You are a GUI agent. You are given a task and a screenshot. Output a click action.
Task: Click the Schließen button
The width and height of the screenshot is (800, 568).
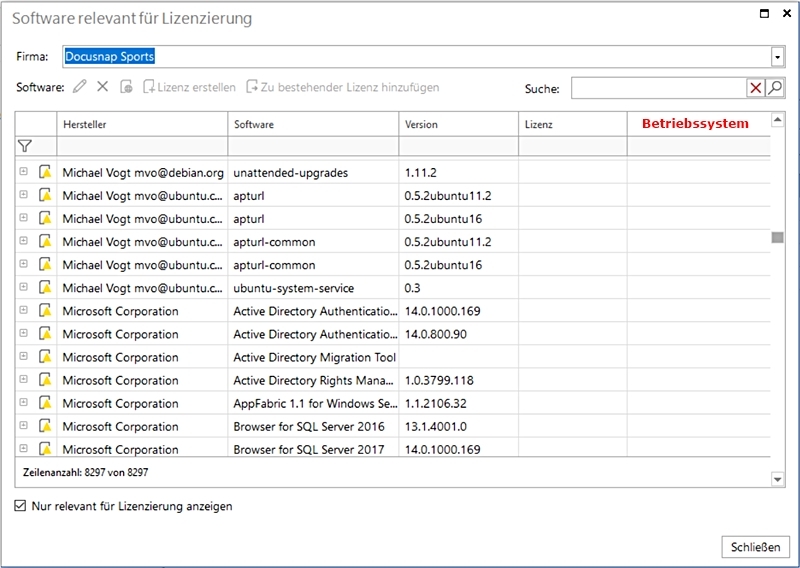755,547
